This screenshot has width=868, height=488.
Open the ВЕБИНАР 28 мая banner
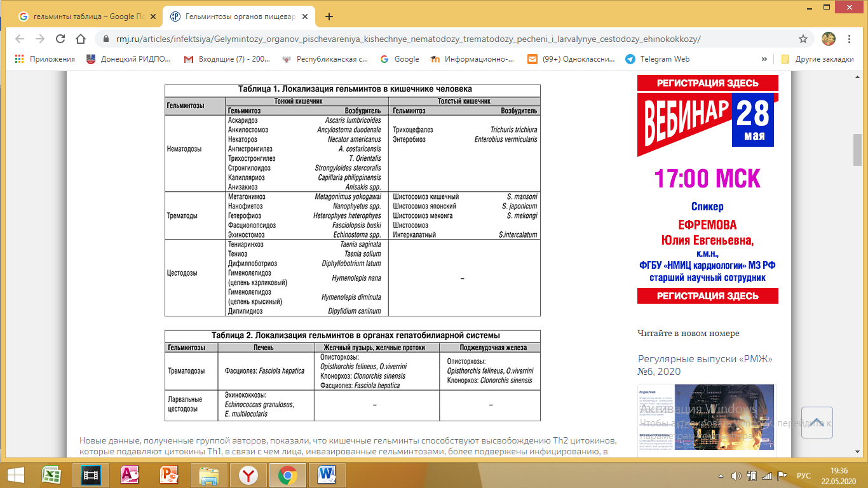708,123
